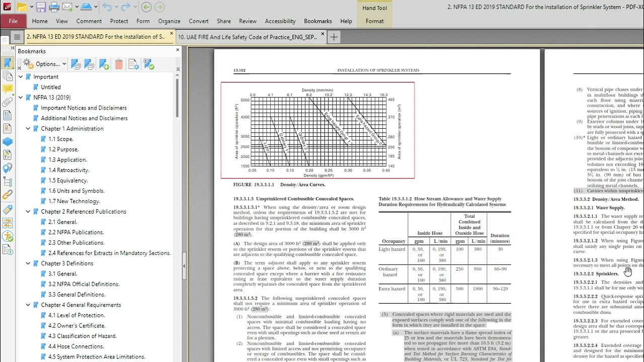Image resolution: width=644 pixels, height=362 pixels.
Task: Collapse the Chapter 2 Referenced Publications node
Action: 28,212
